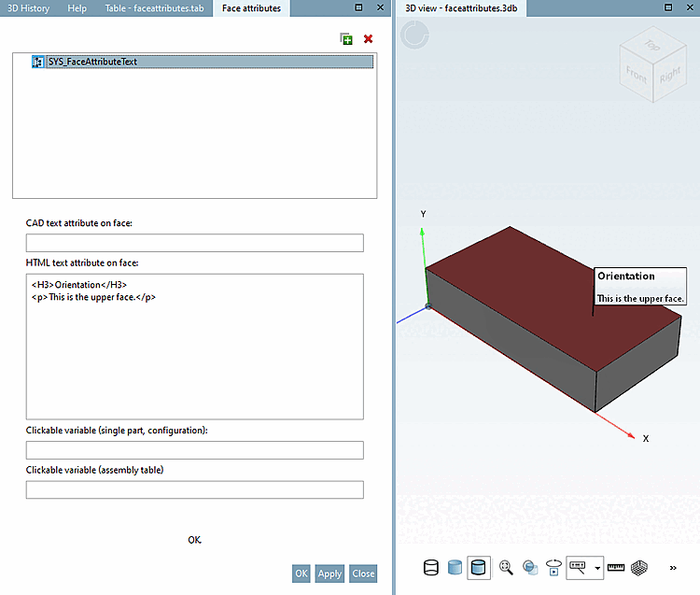This screenshot has width=700, height=595.
Task: Click the CAD text attribute input field
Action: click(194, 243)
